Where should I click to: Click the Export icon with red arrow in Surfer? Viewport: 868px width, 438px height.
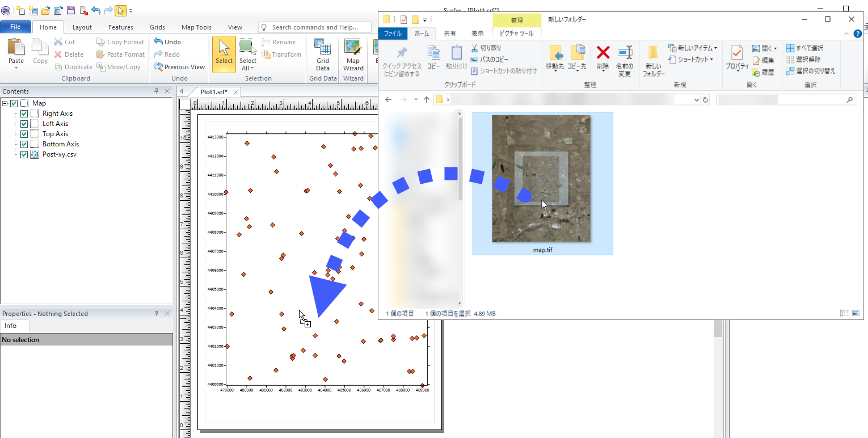(83, 10)
